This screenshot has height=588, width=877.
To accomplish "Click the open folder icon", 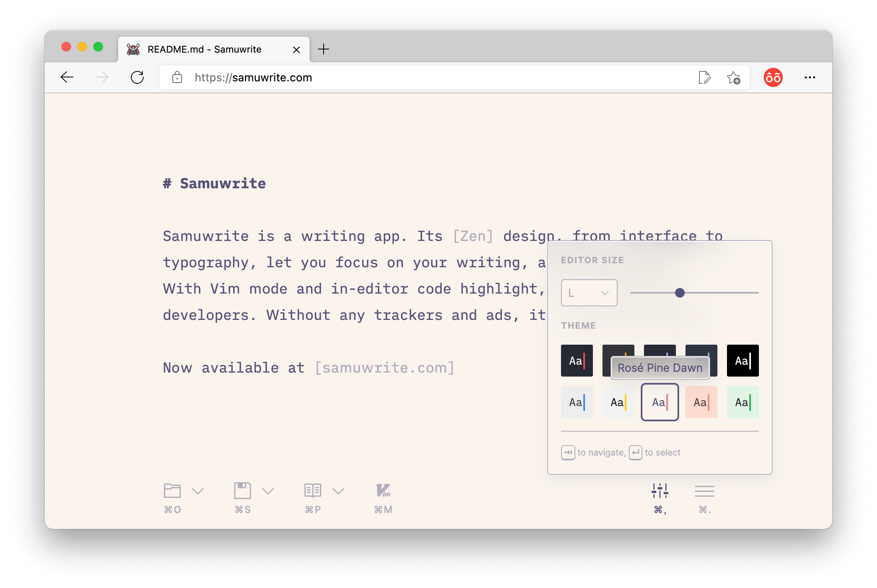I will pos(172,491).
